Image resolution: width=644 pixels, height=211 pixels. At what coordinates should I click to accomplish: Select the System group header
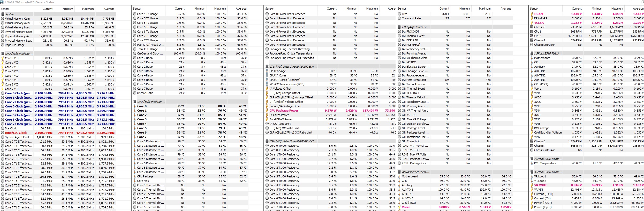(x=58, y=14)
